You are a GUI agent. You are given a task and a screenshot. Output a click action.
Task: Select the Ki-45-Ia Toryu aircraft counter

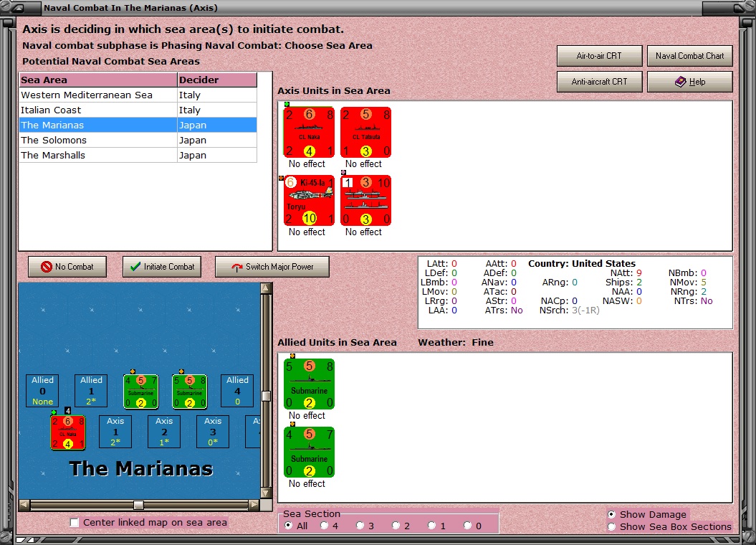(309, 200)
